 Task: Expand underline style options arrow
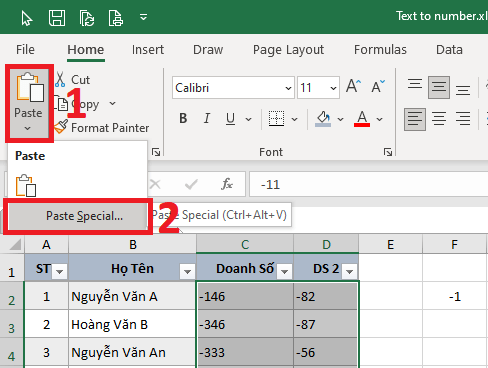click(248, 119)
